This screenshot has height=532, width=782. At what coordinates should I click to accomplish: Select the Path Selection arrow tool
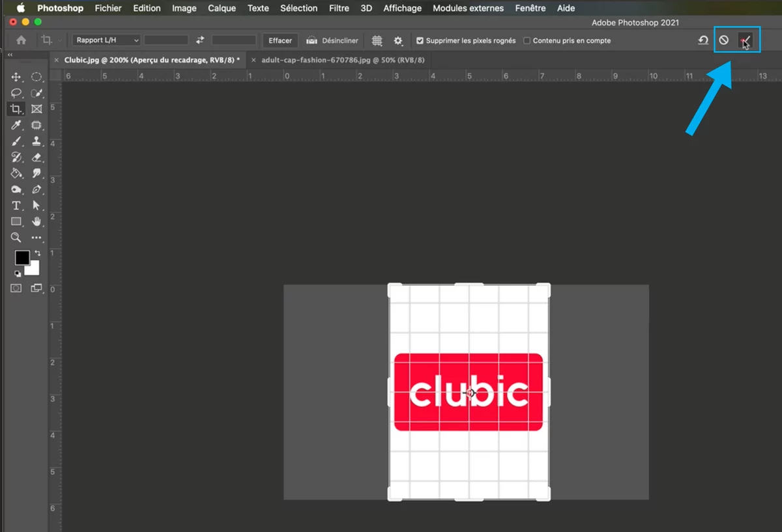point(36,206)
